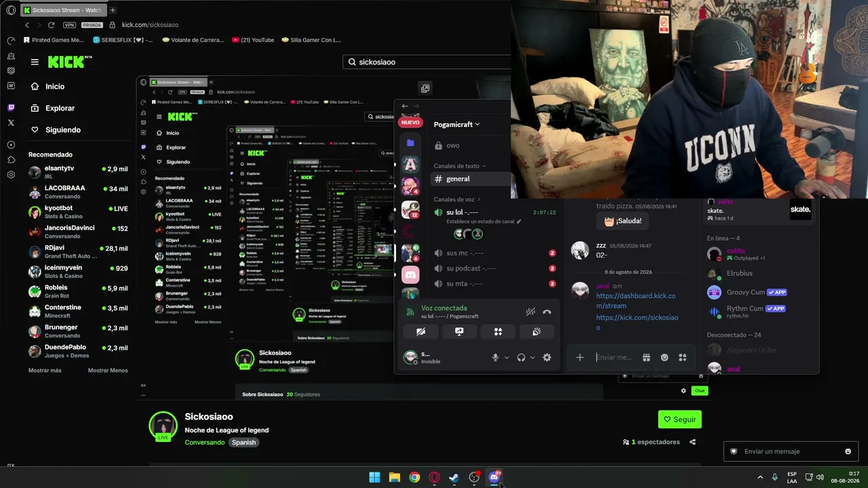Show hidden system tray icons
Screen dimensions: 868x488
760,477
